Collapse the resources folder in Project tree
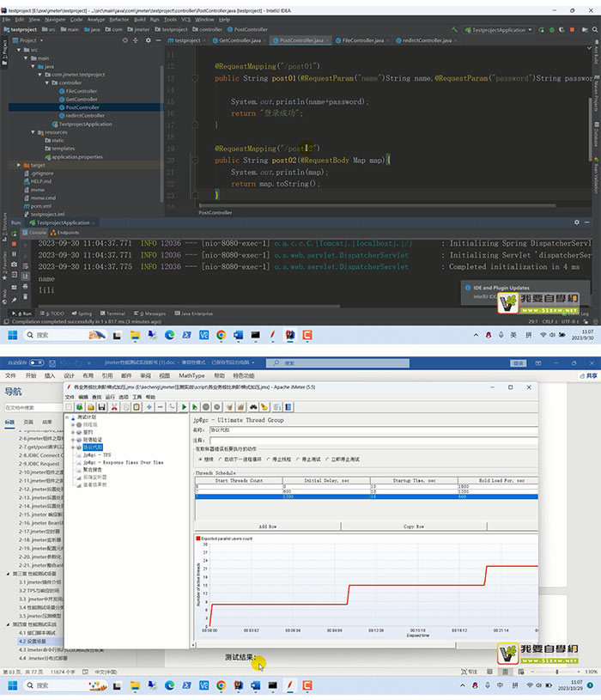601x700 pixels. pyautogui.click(x=33, y=132)
